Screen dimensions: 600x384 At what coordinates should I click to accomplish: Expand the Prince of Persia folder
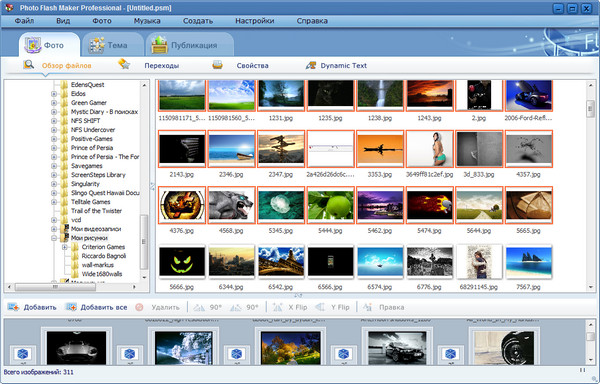point(54,148)
